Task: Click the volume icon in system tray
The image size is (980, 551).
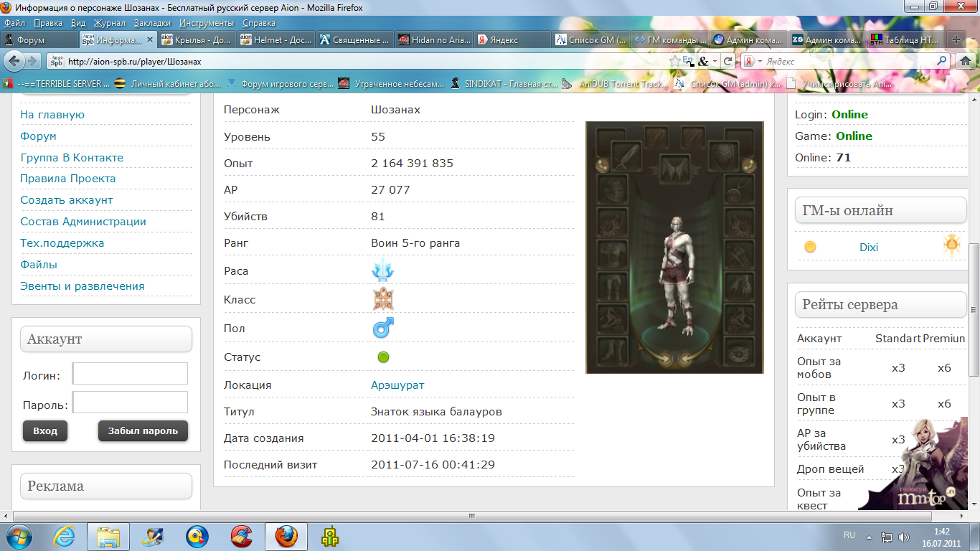Action: 904,537
